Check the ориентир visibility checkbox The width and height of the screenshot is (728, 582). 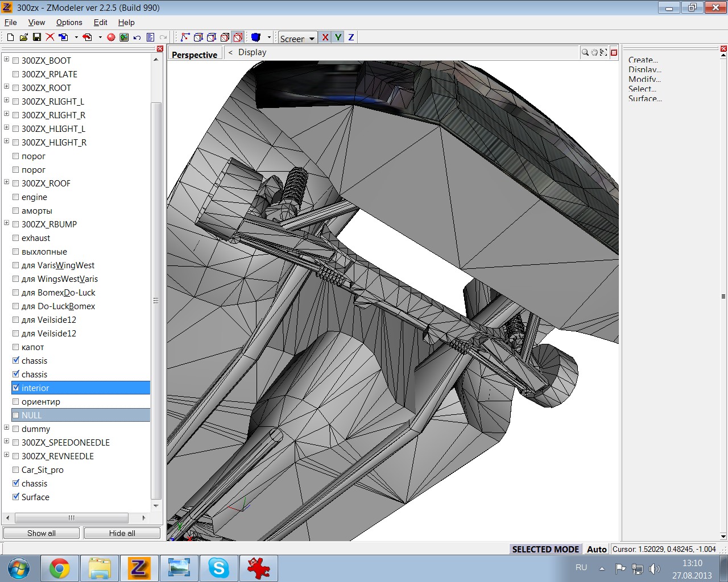pos(16,401)
